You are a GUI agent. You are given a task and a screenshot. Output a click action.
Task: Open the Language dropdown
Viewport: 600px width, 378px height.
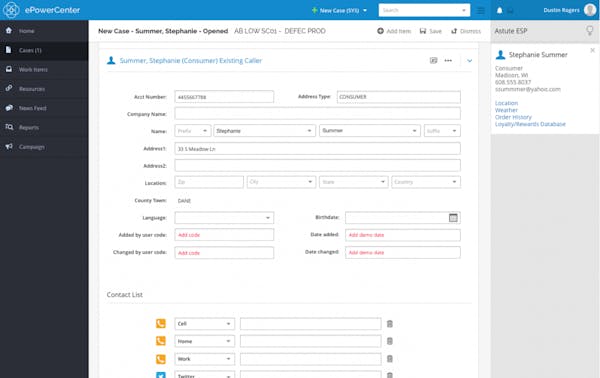[224, 218]
